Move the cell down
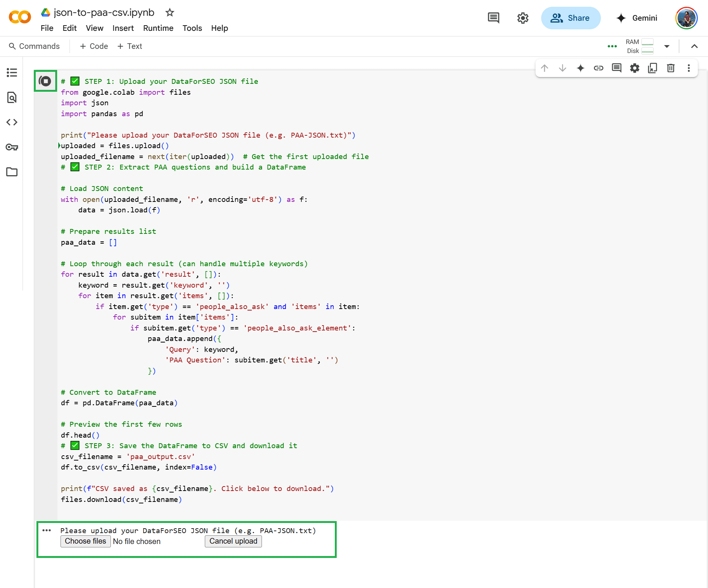The image size is (708, 588). (563, 68)
